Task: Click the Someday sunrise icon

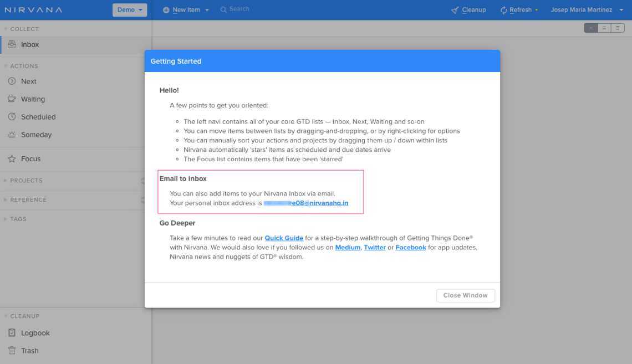Action: point(12,135)
